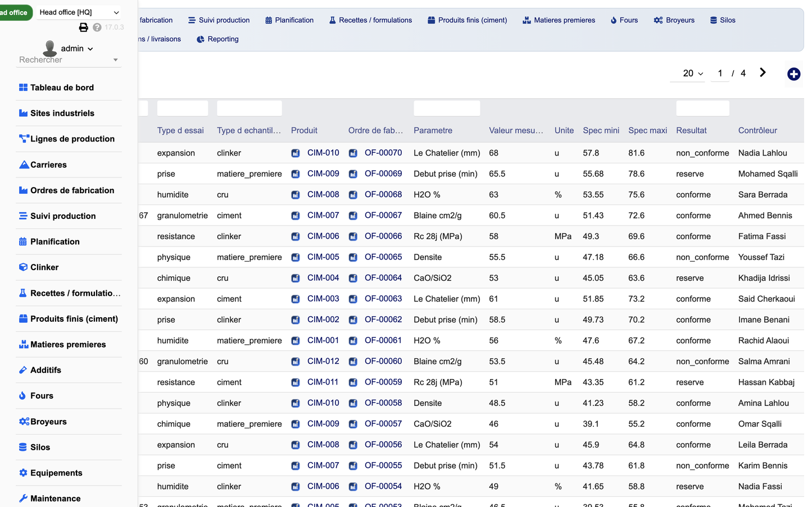Open order link OF-00059
Screen dimensions: 812x507
[383, 382]
